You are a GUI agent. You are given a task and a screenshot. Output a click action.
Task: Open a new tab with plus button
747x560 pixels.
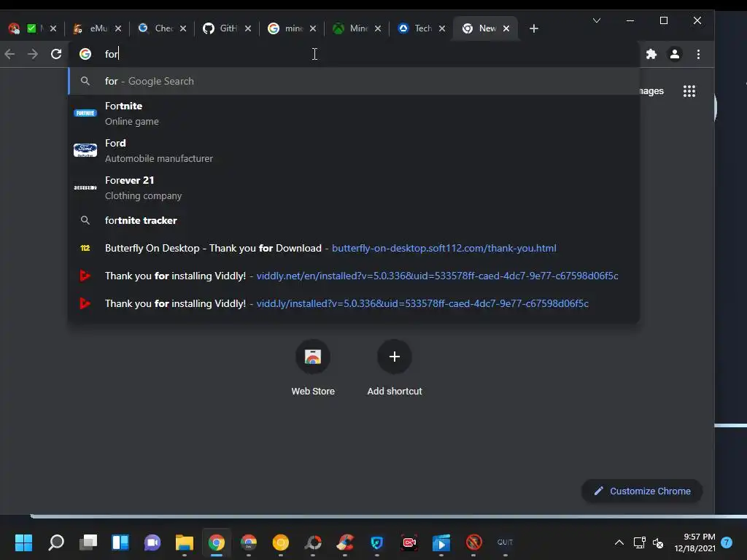pyautogui.click(x=534, y=28)
